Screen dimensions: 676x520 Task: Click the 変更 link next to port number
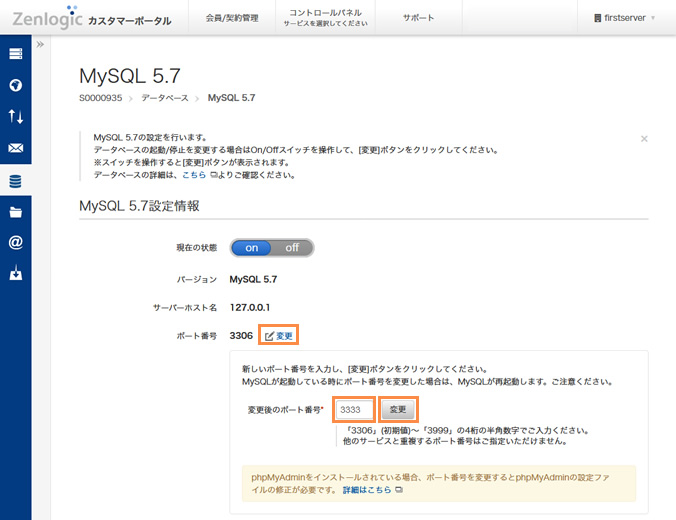tap(284, 336)
